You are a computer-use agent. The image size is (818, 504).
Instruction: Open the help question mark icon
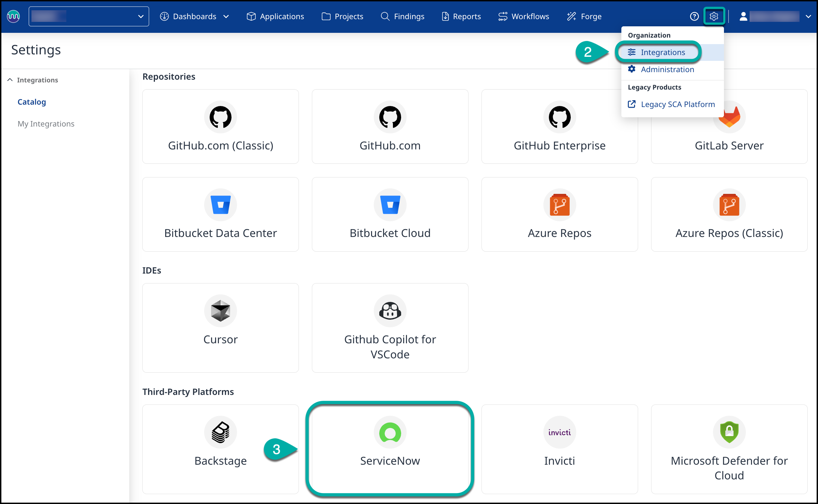coord(694,16)
